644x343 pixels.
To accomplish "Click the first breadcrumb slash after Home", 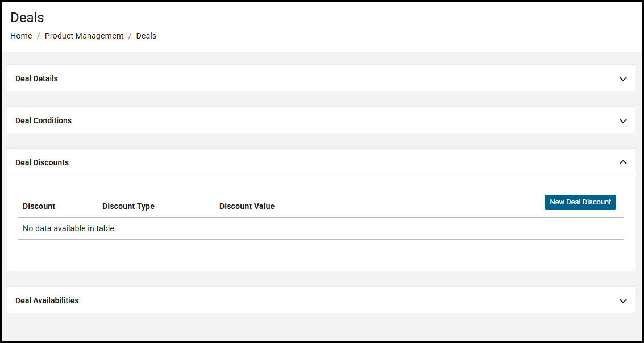I will click(x=39, y=36).
